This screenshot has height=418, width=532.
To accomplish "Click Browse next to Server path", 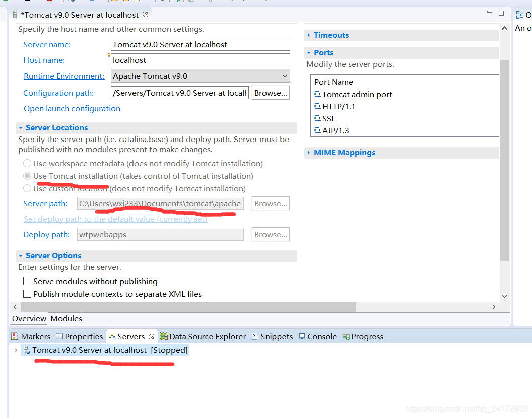I will (271, 203).
